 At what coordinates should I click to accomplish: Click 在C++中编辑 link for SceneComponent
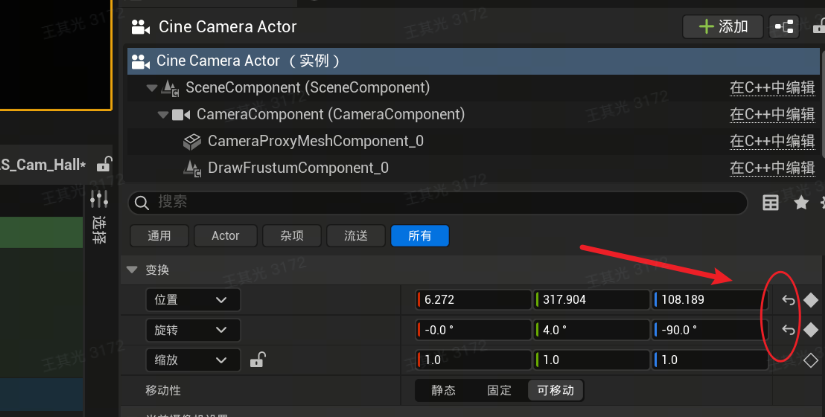point(771,88)
